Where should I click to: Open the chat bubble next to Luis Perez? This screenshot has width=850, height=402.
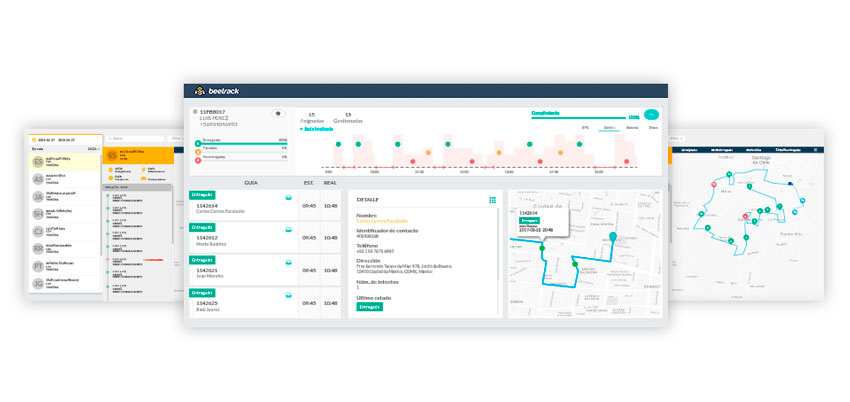click(278, 114)
